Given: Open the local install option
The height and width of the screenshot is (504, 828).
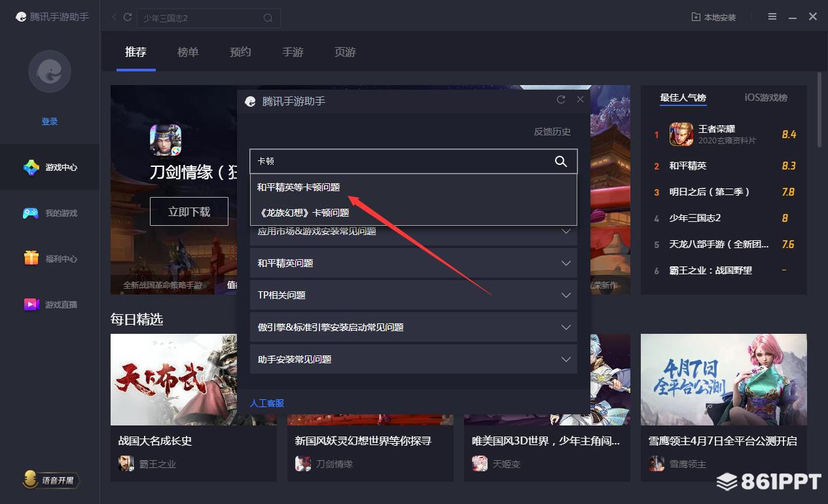Looking at the screenshot, I should (x=713, y=17).
